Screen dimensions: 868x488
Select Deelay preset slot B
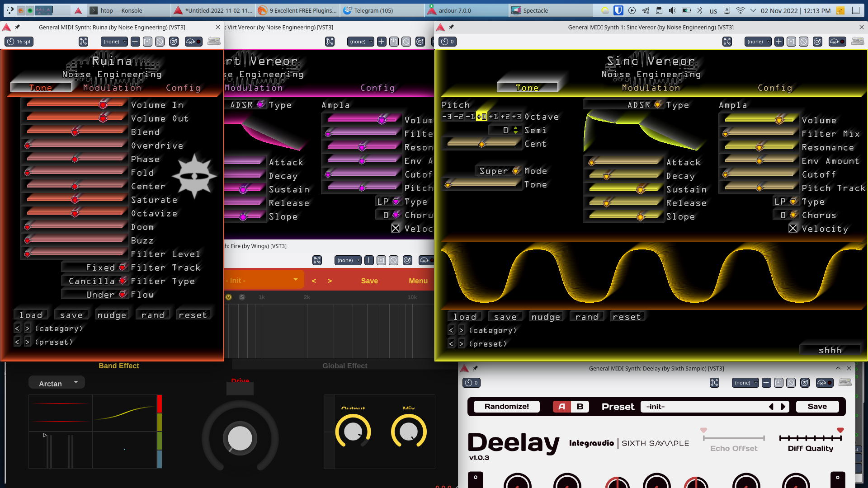[580, 406]
